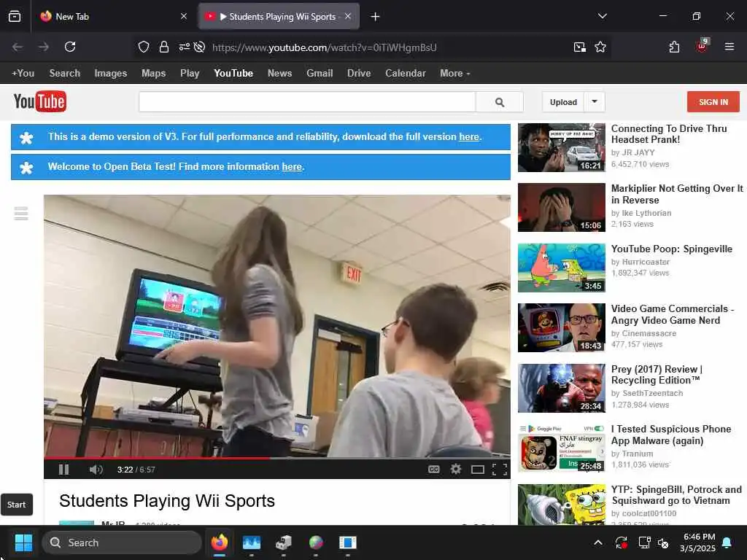
Task: Click the Windows Start button
Action: point(23,542)
